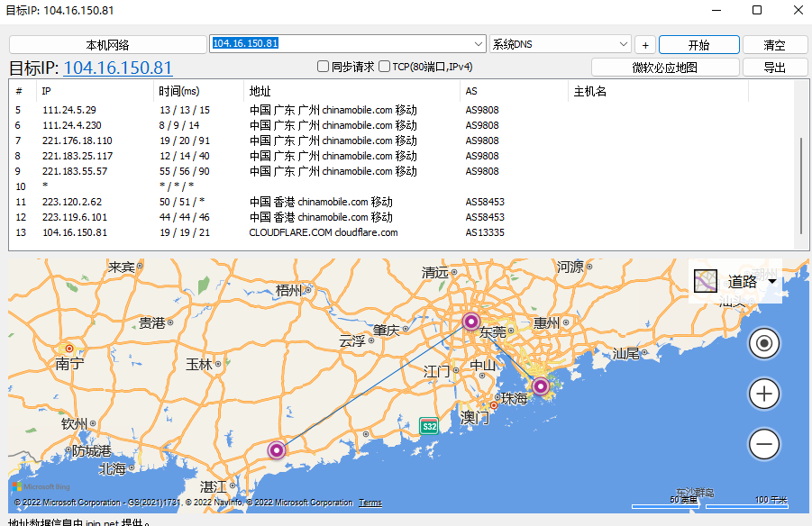
Task: Select hop row 223.120.2.62
Action: click(x=402, y=202)
